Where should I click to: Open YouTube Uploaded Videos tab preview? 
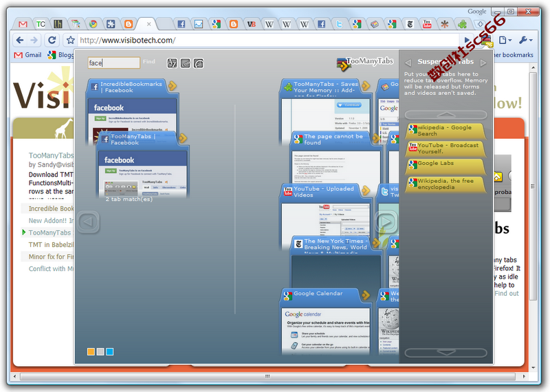pyautogui.click(x=325, y=219)
